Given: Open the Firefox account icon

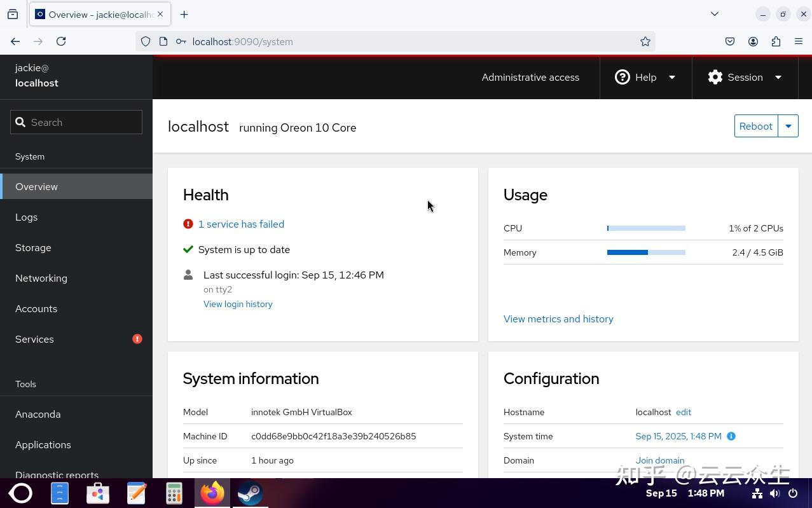Looking at the screenshot, I should click(753, 41).
